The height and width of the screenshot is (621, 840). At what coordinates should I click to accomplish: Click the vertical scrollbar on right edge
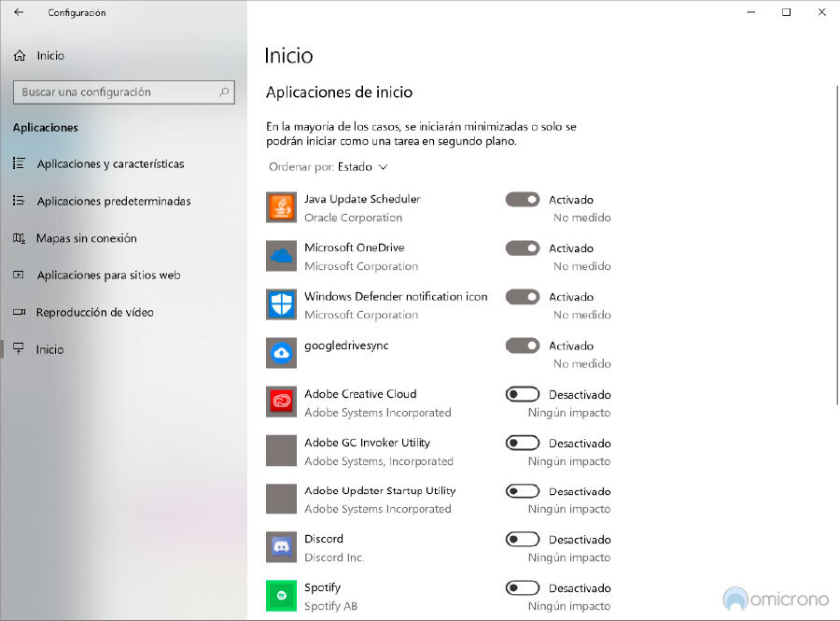tap(837, 245)
